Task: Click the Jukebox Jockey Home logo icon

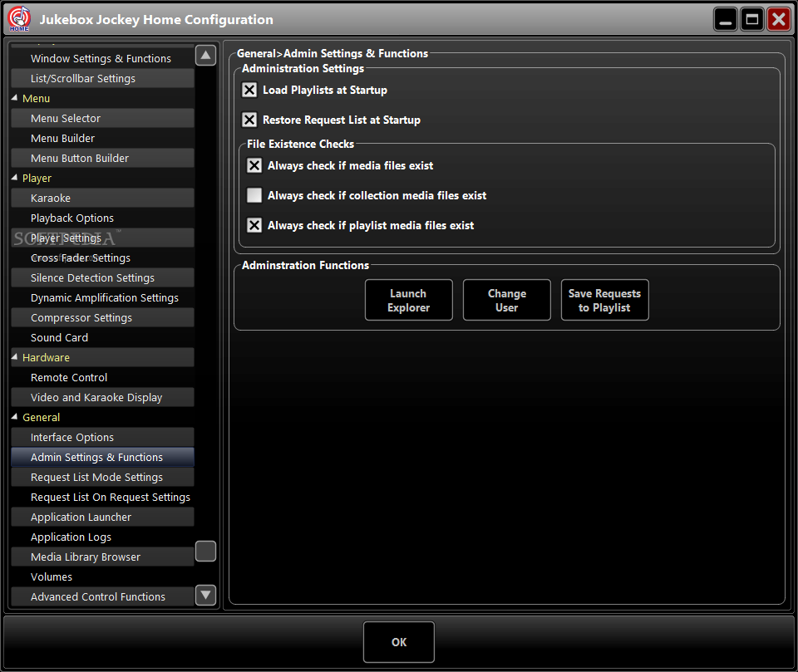Action: pos(19,19)
